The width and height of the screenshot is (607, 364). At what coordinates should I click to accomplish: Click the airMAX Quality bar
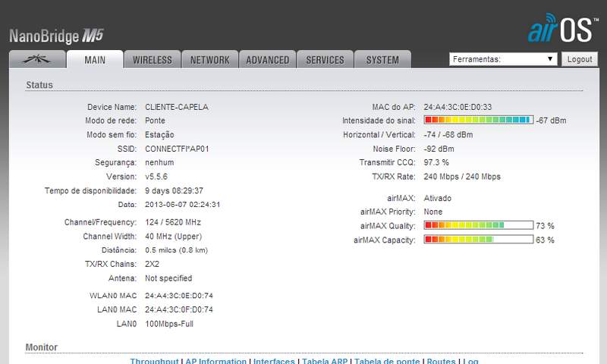click(x=479, y=225)
